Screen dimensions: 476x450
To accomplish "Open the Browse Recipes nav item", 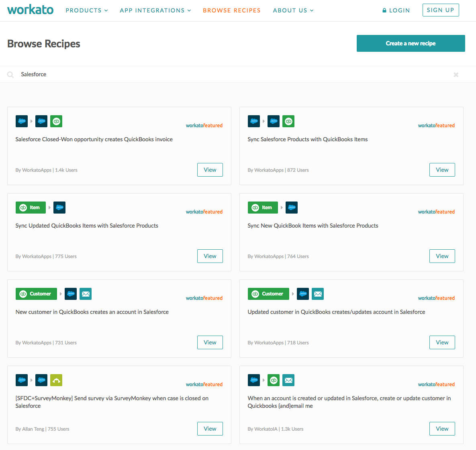I will (232, 10).
